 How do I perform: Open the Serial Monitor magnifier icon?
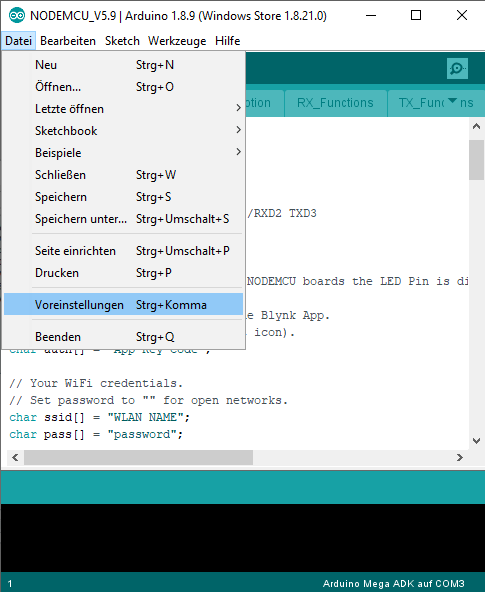[457, 68]
